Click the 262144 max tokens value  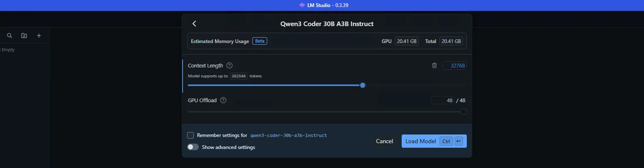239,76
